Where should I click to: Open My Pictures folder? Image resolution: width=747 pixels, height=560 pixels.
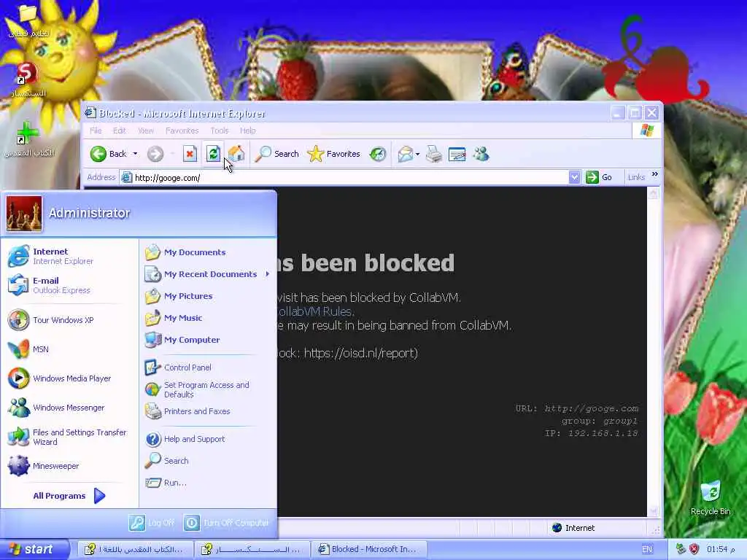point(208,296)
